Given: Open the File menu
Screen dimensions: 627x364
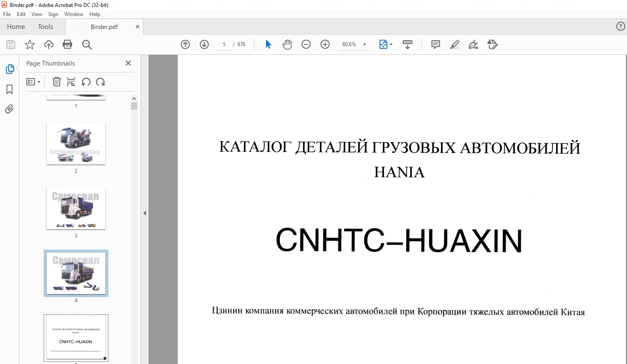Looking at the screenshot, I should (7, 14).
